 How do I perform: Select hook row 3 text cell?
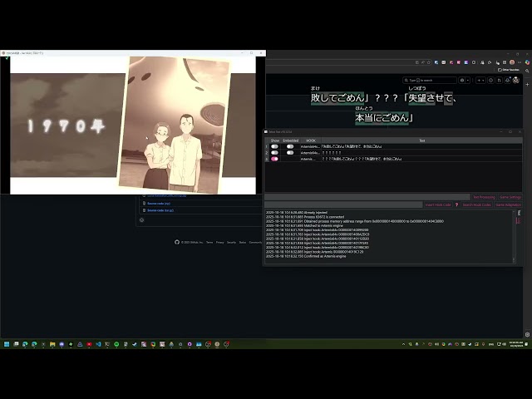[x=421, y=159]
